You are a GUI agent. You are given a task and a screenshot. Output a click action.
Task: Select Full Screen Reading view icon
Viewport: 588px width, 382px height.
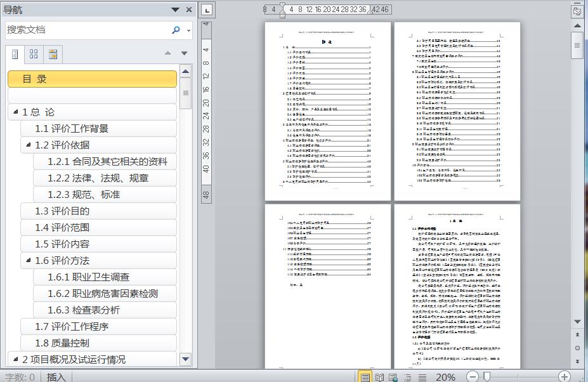coord(379,377)
